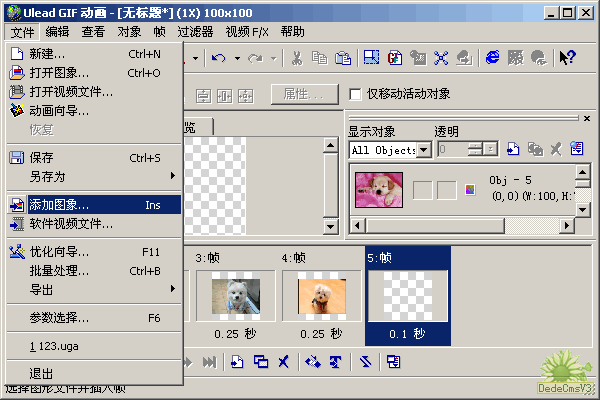Open 优化向导... from the menu
The image size is (600, 400).
[94, 251]
